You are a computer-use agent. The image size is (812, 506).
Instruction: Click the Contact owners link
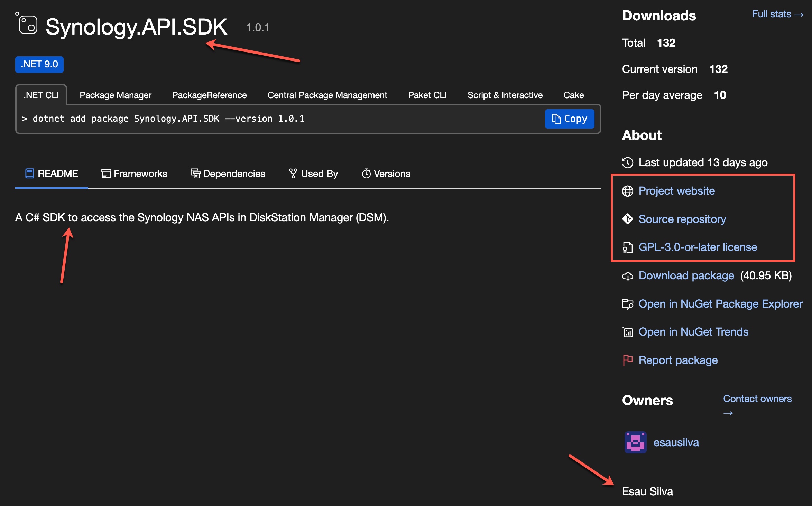click(x=757, y=399)
